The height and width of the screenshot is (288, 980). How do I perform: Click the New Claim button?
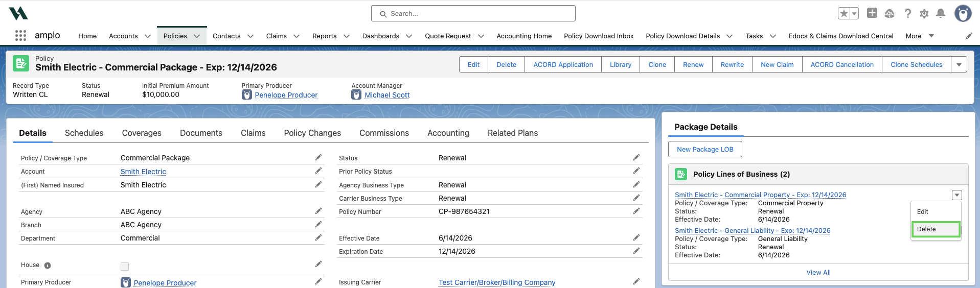pos(777,64)
